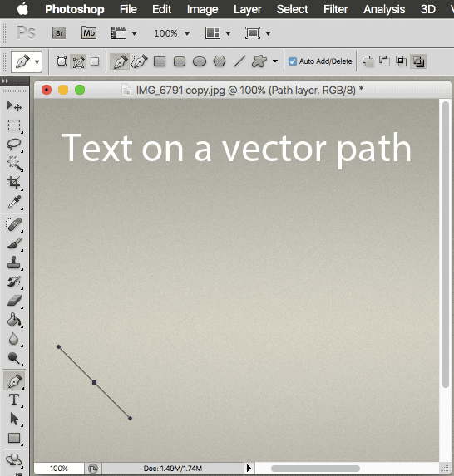Screen dimensions: 454x476
Task: Select the Eyedropper tool
Action: click(14, 202)
